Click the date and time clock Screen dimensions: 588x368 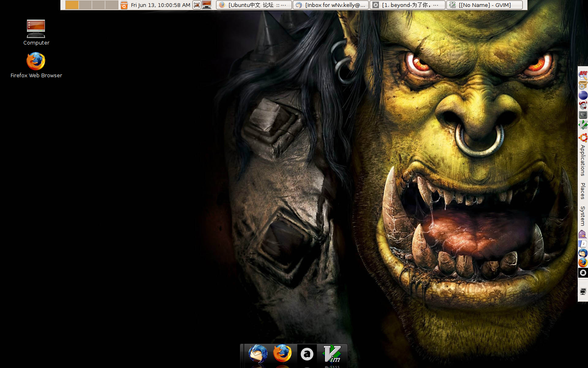pos(160,5)
